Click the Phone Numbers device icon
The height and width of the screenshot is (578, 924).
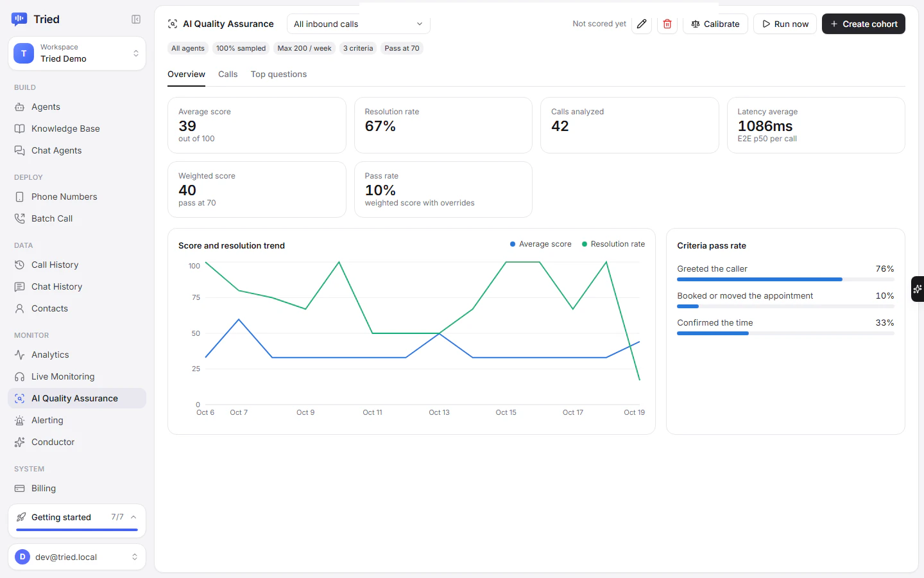click(20, 197)
